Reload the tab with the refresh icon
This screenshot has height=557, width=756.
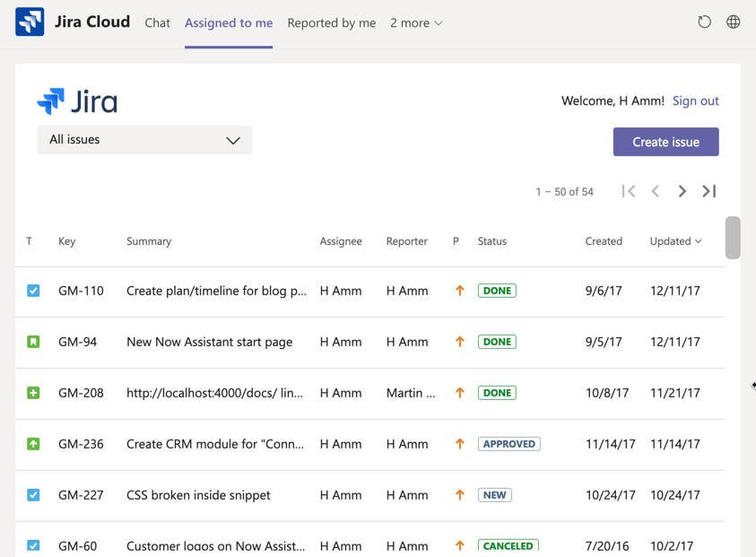click(704, 22)
